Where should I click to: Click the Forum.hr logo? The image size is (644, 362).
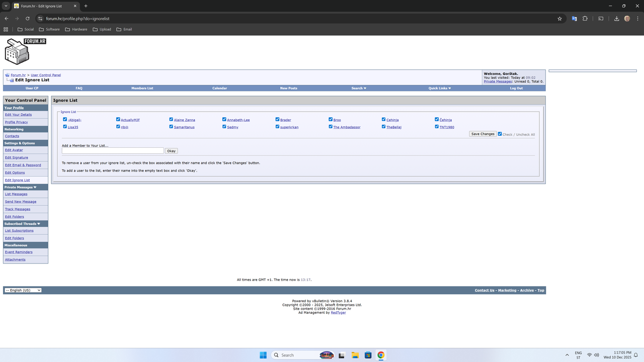[x=23, y=51]
